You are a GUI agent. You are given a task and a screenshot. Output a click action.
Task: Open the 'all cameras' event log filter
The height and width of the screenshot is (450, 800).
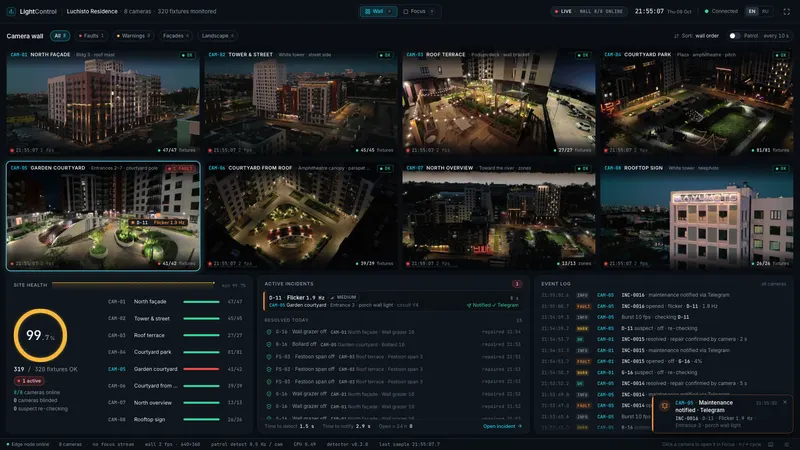click(774, 284)
